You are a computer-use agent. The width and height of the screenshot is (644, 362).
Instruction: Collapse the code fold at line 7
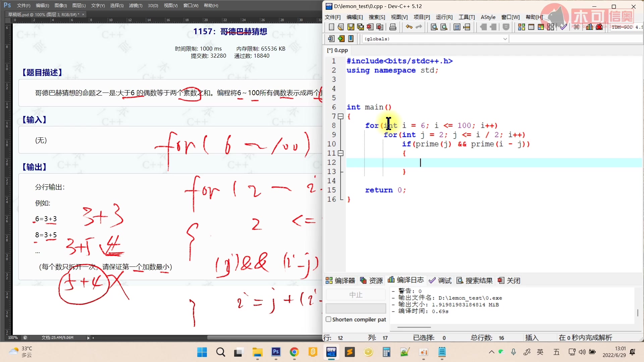pos(341,116)
